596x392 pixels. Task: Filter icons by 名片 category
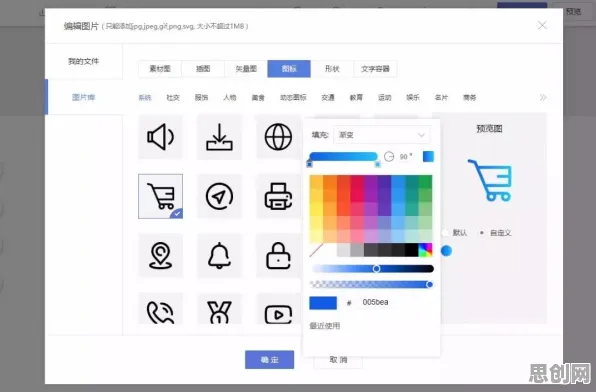pyautogui.click(x=441, y=98)
